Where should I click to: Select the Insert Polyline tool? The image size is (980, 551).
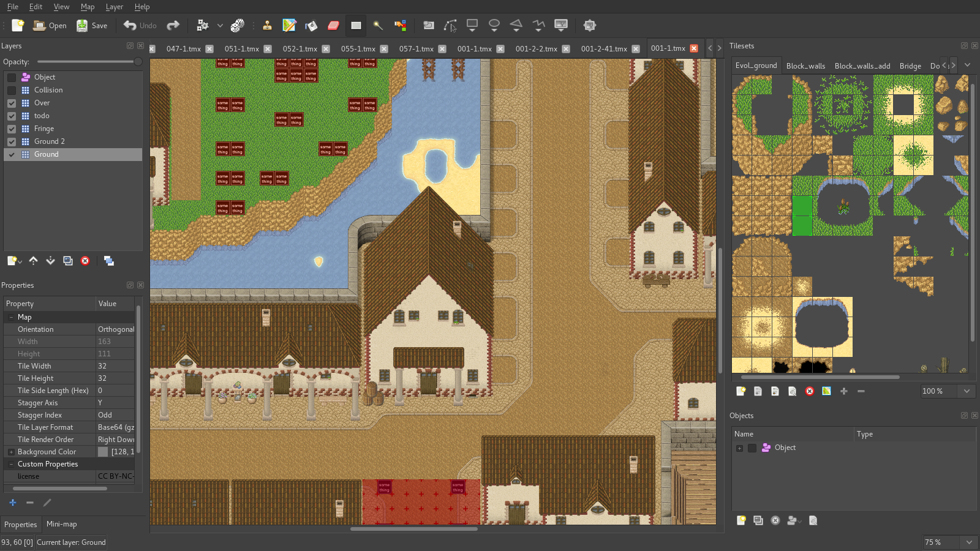click(x=538, y=25)
